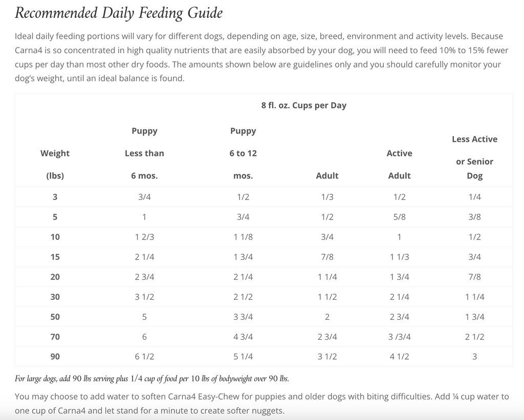Click the '6 1/2' cups cell
This screenshot has height=420, width=524.
point(144,357)
